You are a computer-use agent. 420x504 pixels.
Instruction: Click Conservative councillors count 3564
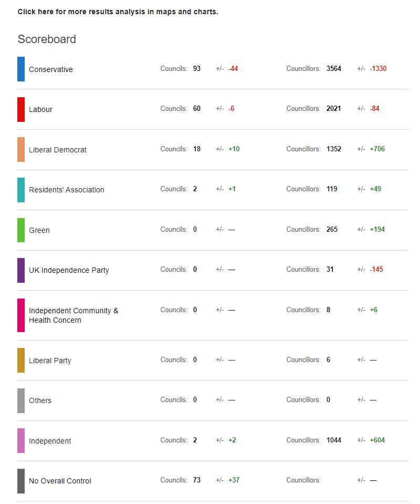pyautogui.click(x=333, y=69)
